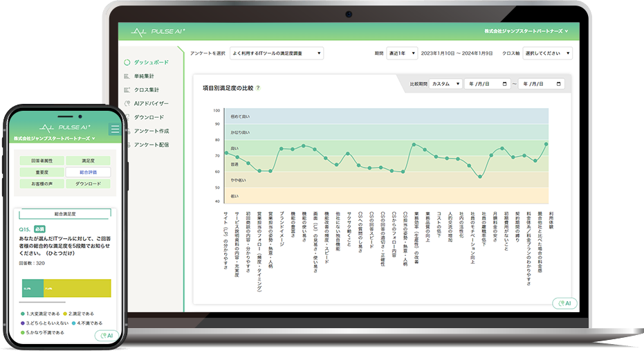Click the PULSE AI logo on laptop header
644x351 pixels.
click(158, 32)
